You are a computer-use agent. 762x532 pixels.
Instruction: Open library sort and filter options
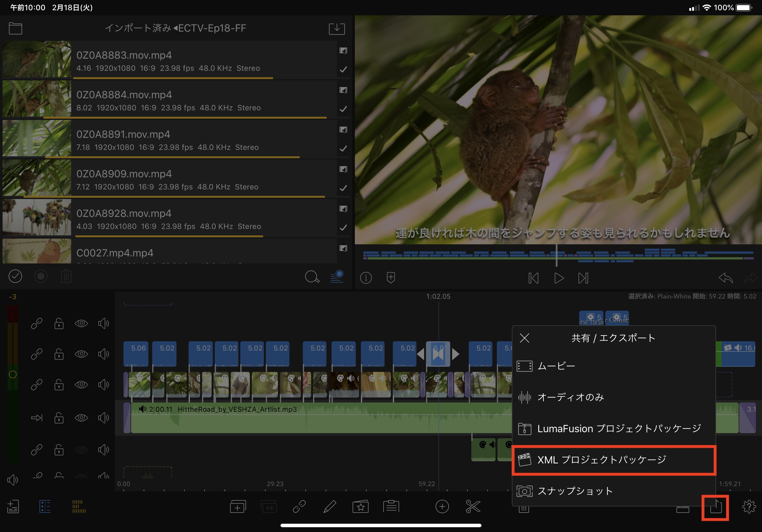click(337, 277)
